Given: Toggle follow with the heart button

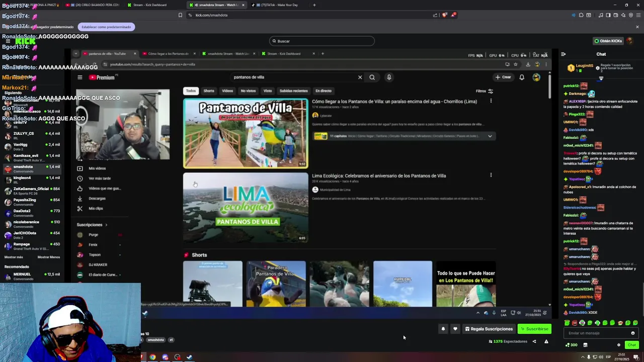Looking at the screenshot, I should [455, 329].
